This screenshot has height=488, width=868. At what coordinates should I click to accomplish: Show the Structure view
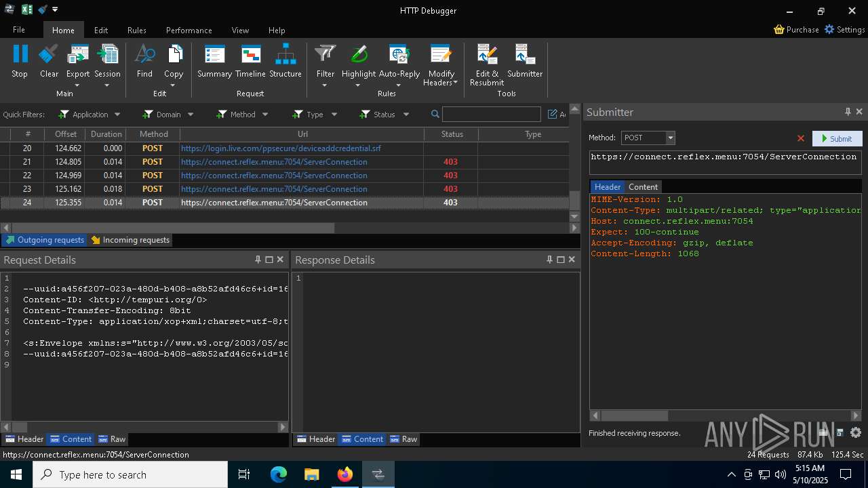coord(285,61)
